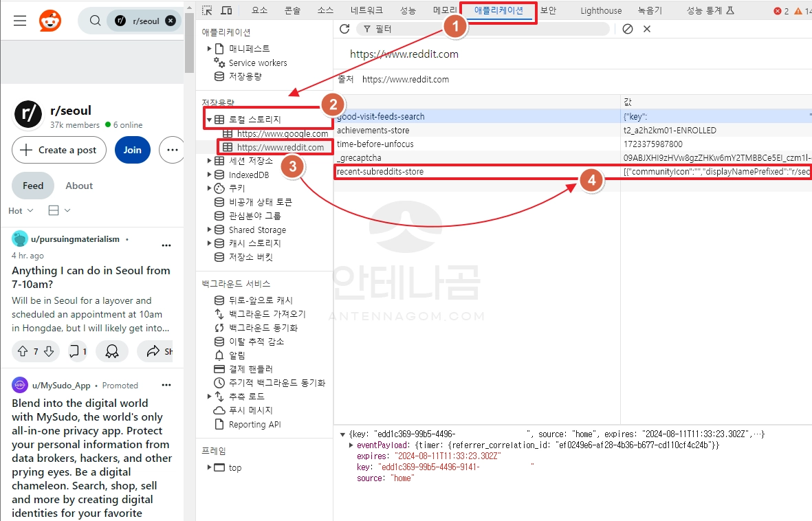Click the clear storage (⊘) icon
The height and width of the screenshot is (521, 812).
626,29
